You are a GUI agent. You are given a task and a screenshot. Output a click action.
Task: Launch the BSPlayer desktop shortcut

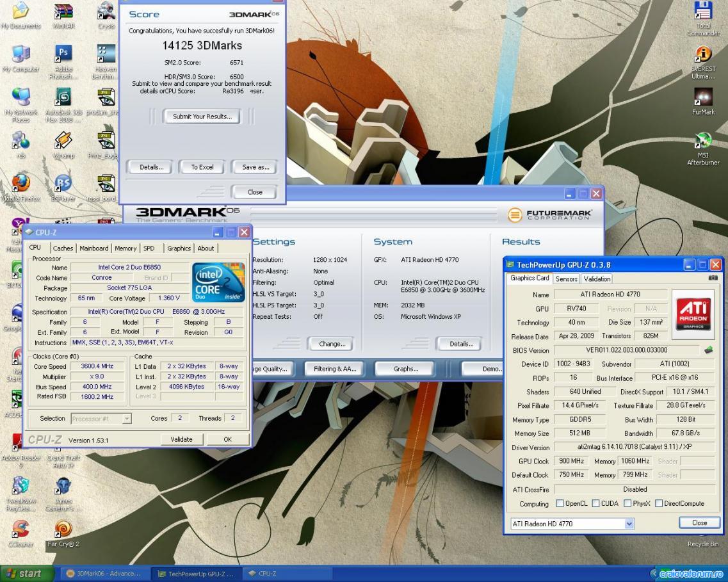click(63, 188)
